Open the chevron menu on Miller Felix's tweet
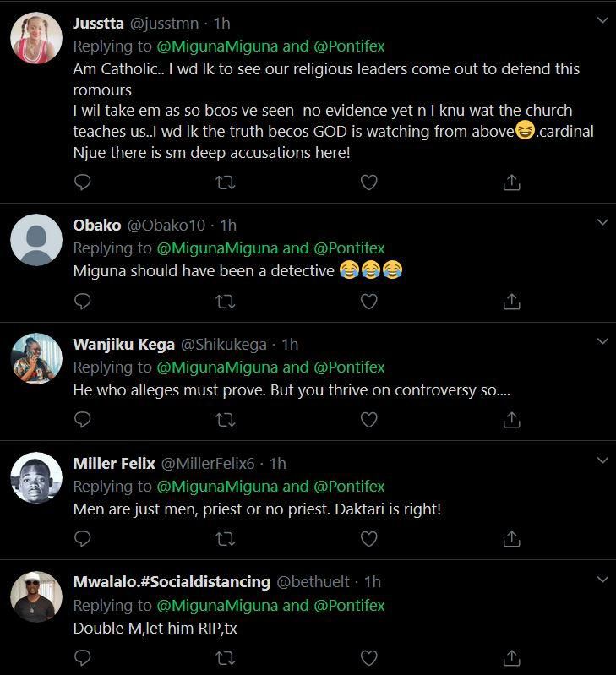Screen dimensions: 616x675 coord(602,460)
